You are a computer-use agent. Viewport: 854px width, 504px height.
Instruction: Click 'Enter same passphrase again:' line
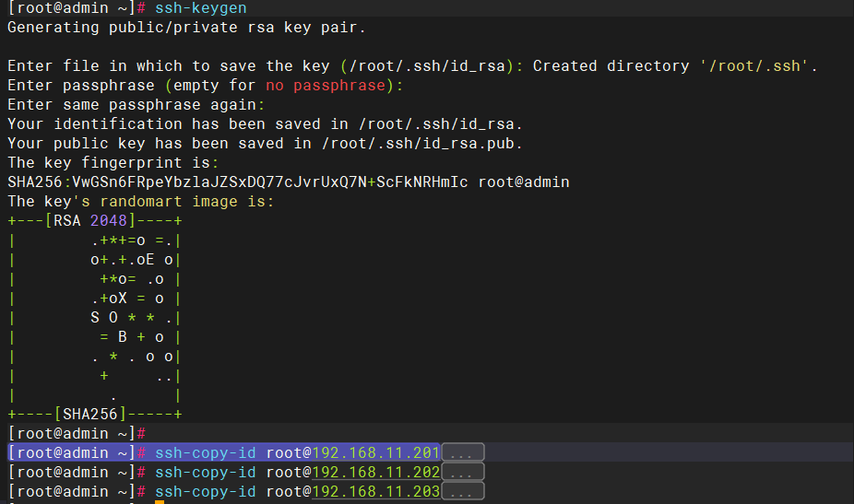(x=136, y=104)
